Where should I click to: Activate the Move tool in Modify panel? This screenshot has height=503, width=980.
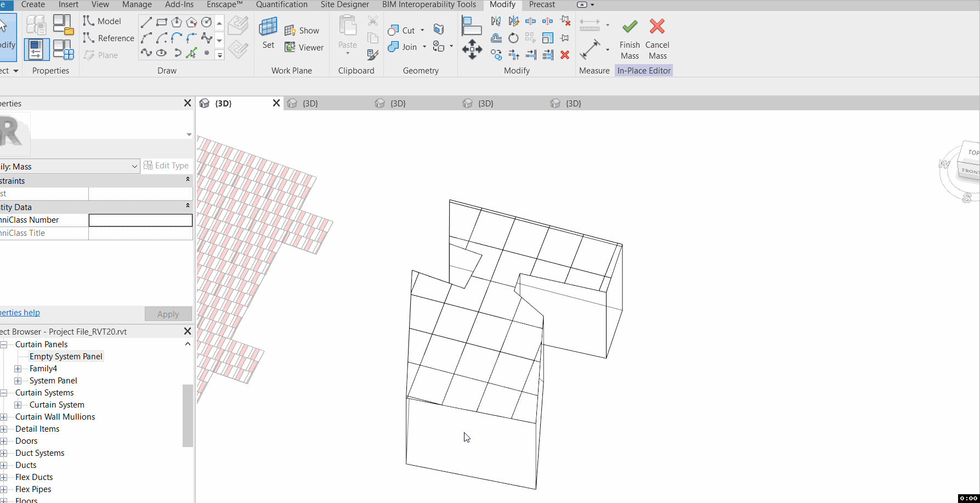pos(472,49)
